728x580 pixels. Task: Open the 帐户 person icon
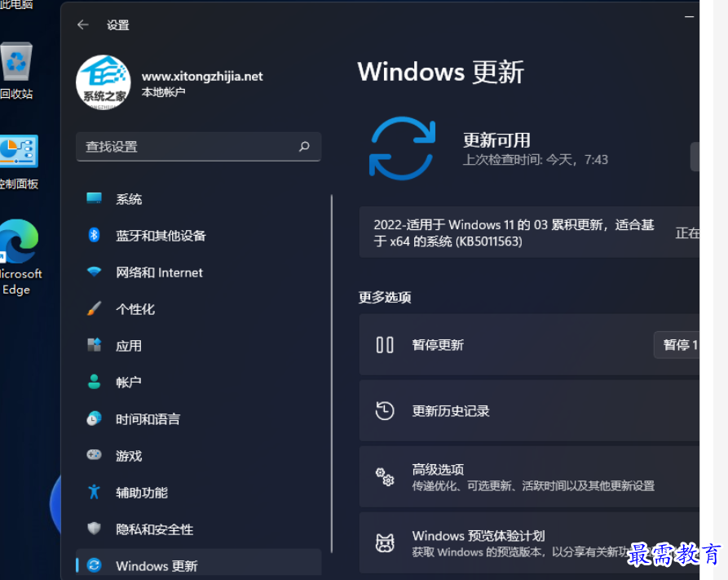pos(95,382)
